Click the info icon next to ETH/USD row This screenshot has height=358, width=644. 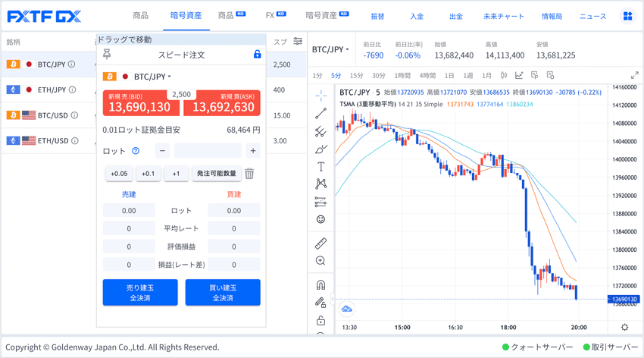point(75,140)
